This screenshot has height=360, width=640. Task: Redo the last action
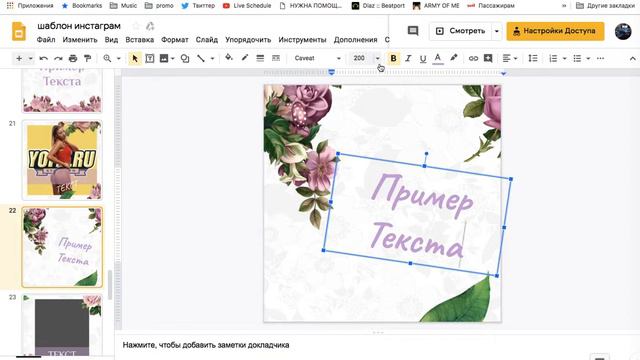(x=58, y=58)
